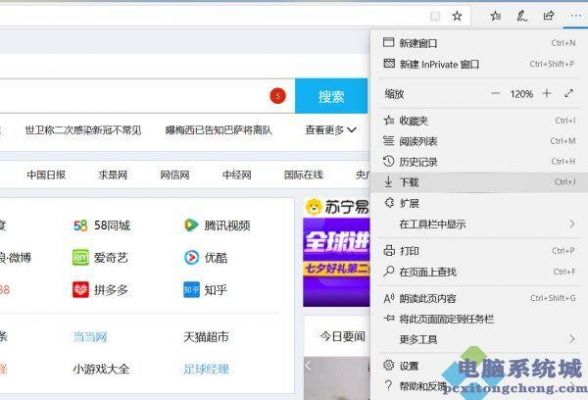Open headline 曝梅西已告知巴萨将离队
Screen dimensions: 588x400
tap(219, 130)
